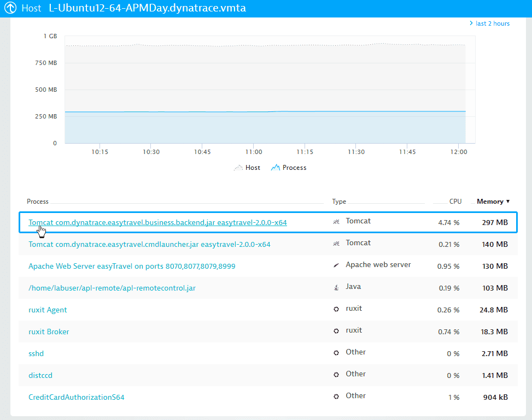Click the 18.3 MB memory value
Screen dimensions: 532x420
coord(494,332)
